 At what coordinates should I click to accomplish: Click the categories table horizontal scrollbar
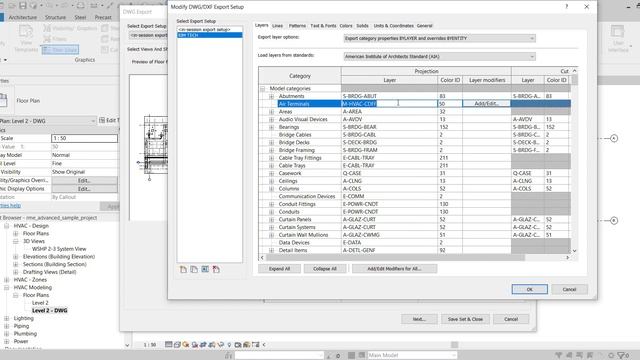click(395, 258)
